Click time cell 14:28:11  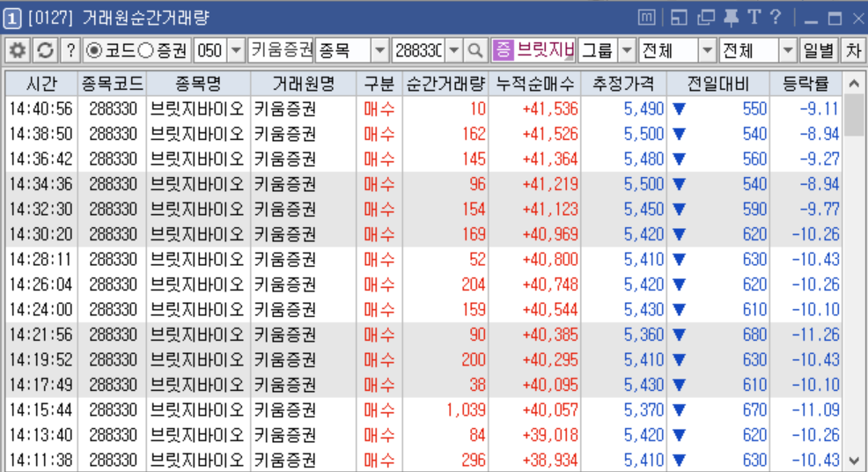tap(41, 259)
